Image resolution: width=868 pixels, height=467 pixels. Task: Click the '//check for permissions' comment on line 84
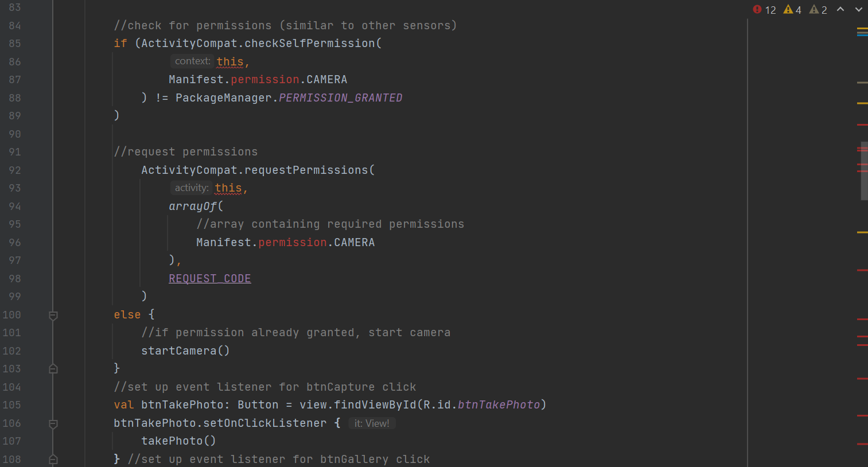pos(285,26)
